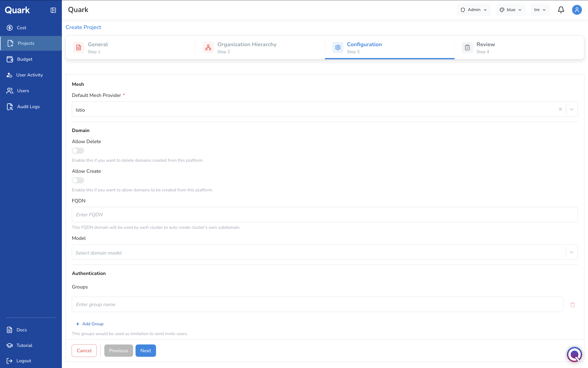588x368 pixels.
Task: Open Cost in the sidebar
Action: (31, 28)
